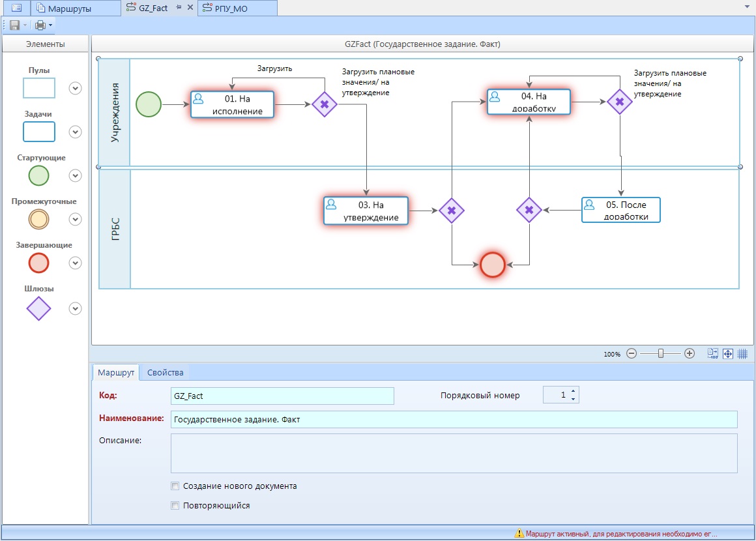Select the '03. На утверждение' task node
Screen dimensions: 756x541
[x=366, y=211]
